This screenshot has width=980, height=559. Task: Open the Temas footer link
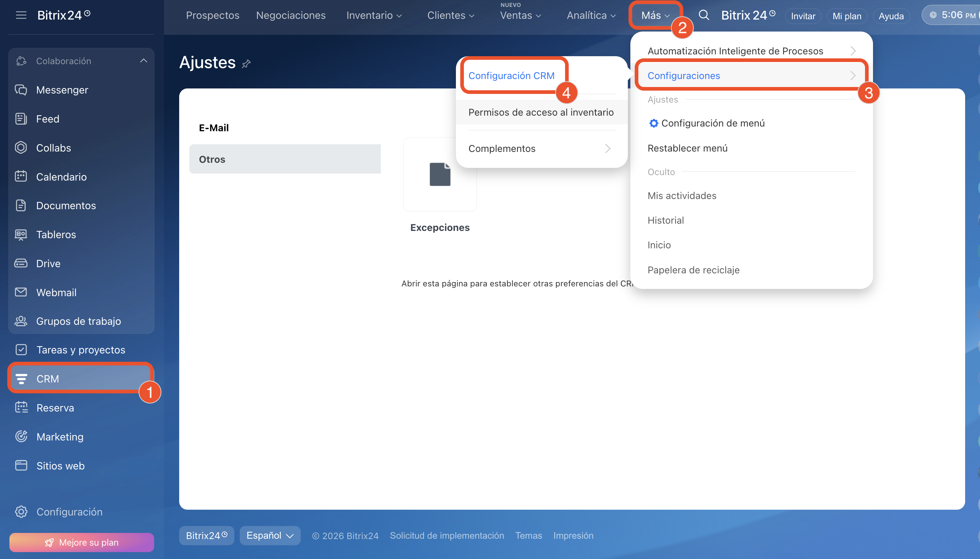pyautogui.click(x=528, y=535)
